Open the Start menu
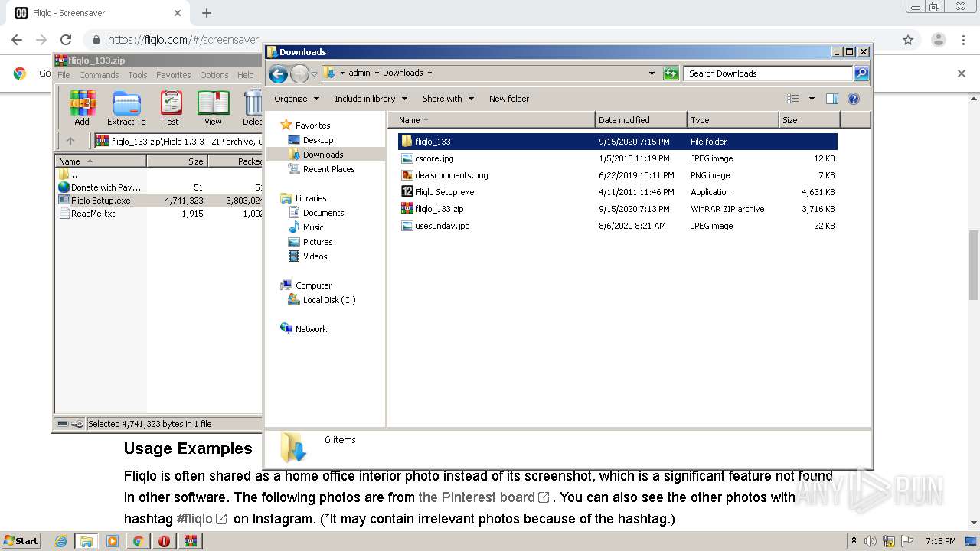This screenshot has width=980, height=551. tap(21, 541)
